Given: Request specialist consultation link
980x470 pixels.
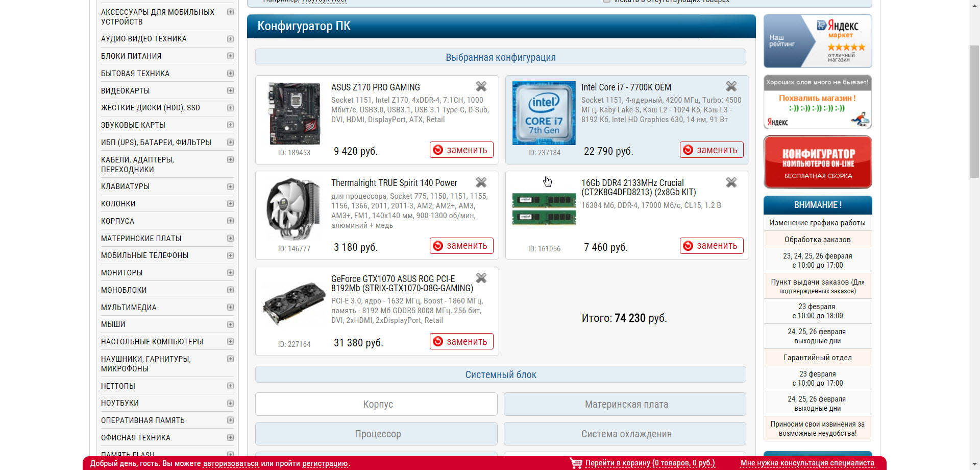Looking at the screenshot, I should pos(807,463).
